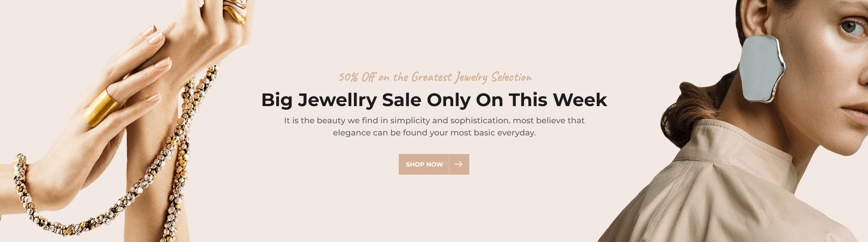Viewport: 868px width, 242px height.
Task: Click the right arrow icon beside Shop Now
Action: pos(458,164)
